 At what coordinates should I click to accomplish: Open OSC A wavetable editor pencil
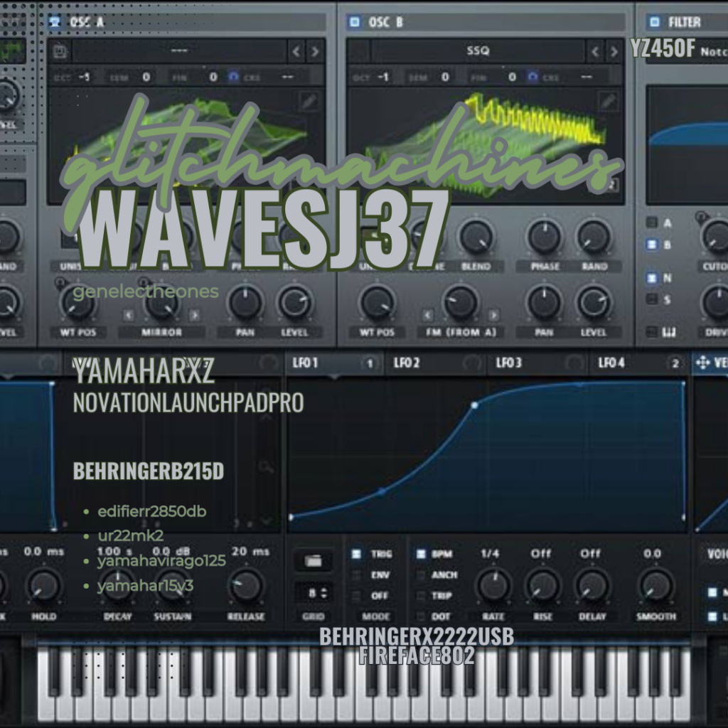pyautogui.click(x=309, y=102)
